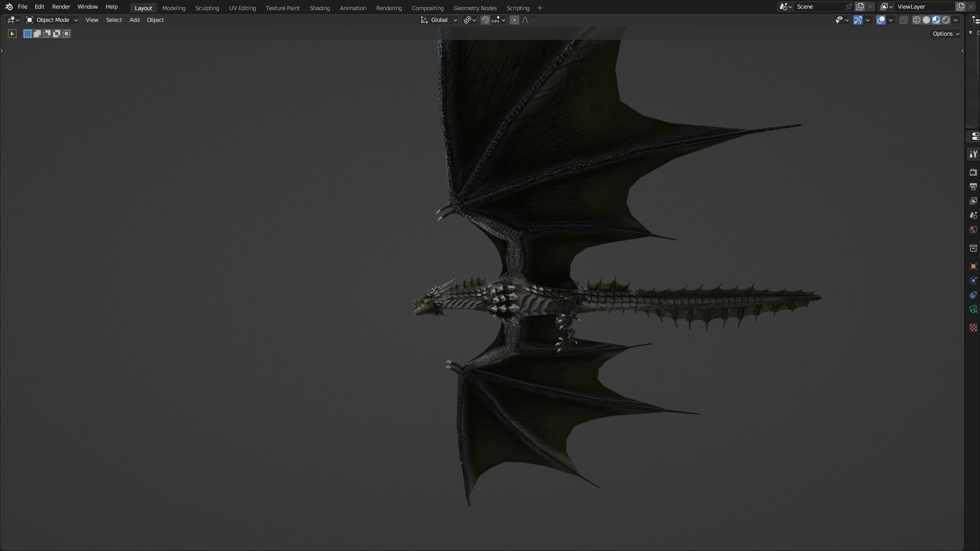Add a new view layer icon
The width and height of the screenshot is (980, 551).
pyautogui.click(x=961, y=7)
